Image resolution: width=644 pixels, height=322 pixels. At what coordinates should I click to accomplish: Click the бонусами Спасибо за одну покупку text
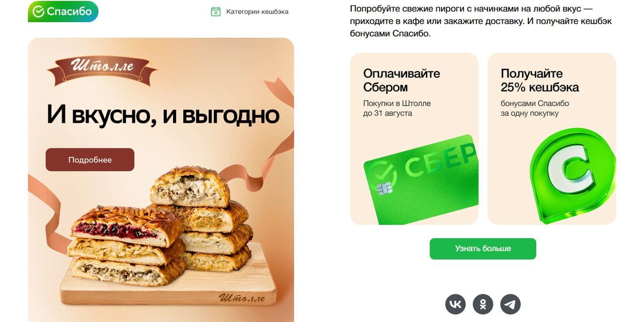[535, 108]
